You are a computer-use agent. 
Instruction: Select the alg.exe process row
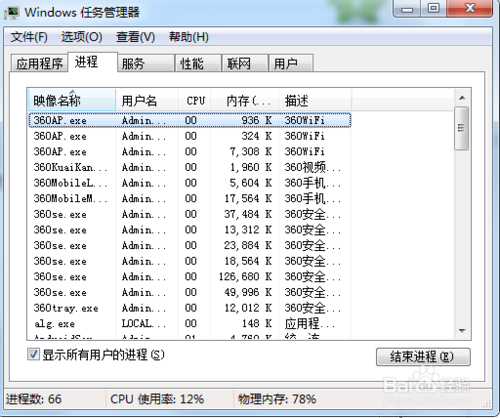(x=190, y=323)
